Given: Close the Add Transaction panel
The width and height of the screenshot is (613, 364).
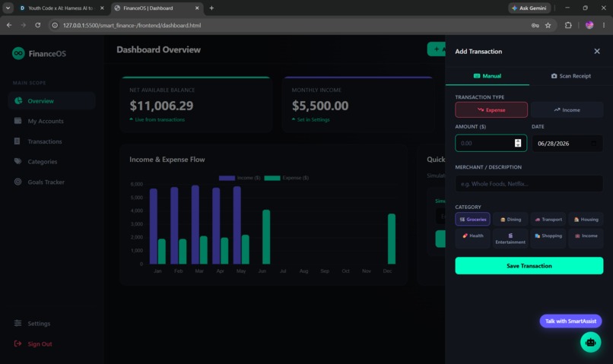Looking at the screenshot, I should pos(597,51).
